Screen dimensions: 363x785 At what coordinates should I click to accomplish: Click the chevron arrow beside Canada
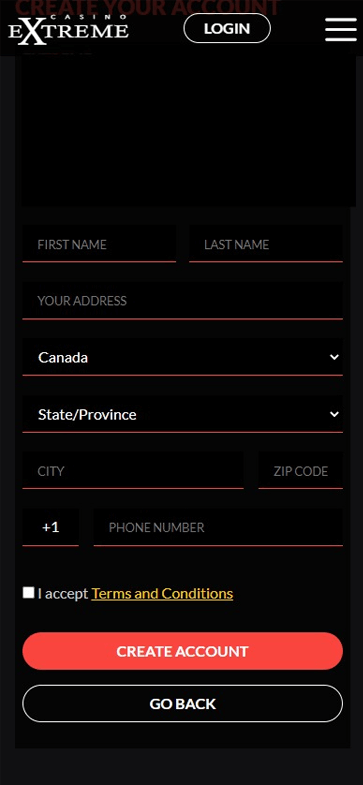(334, 357)
